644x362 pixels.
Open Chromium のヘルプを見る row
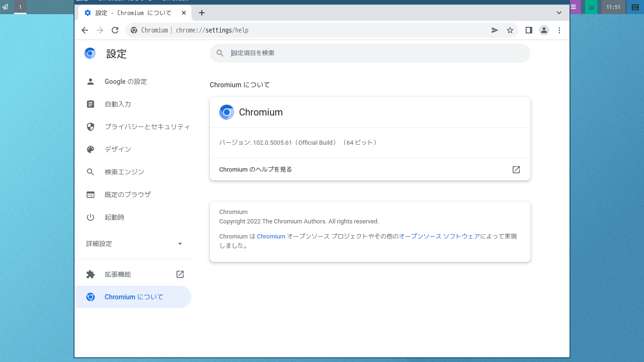pos(370,169)
